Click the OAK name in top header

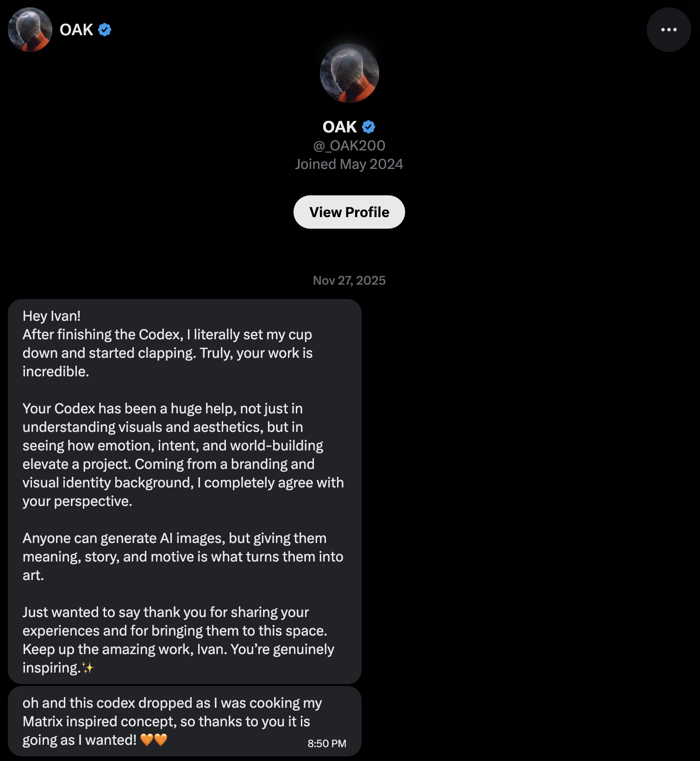(76, 30)
